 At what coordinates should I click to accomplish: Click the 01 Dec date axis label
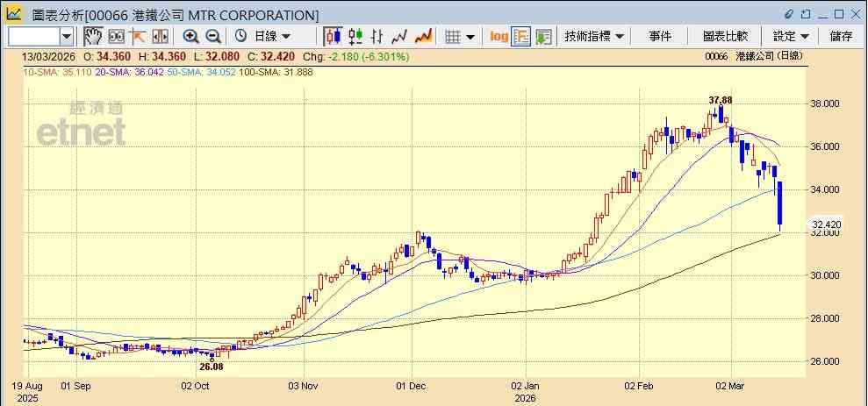[x=412, y=386]
